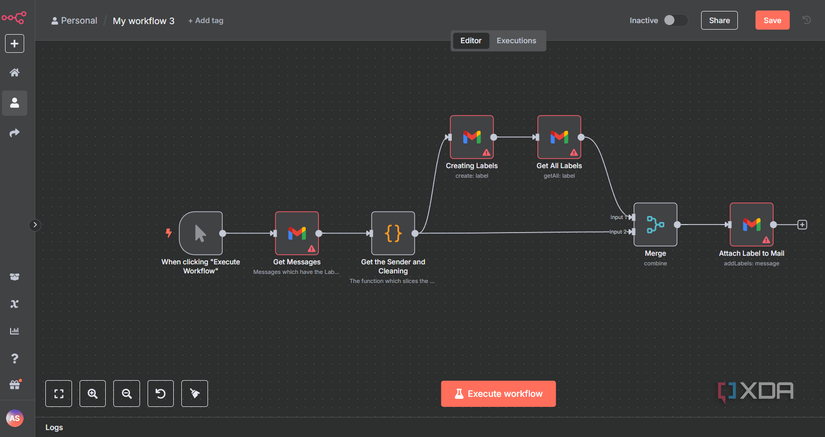This screenshot has height=437, width=825.
Task: Zoom out on the workflow canvas
Action: click(126, 393)
